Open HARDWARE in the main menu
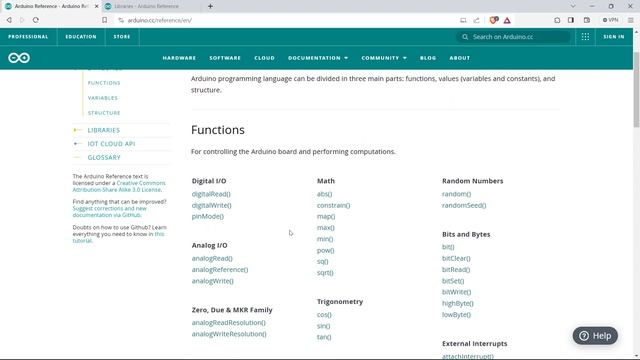640x360 pixels. click(179, 58)
